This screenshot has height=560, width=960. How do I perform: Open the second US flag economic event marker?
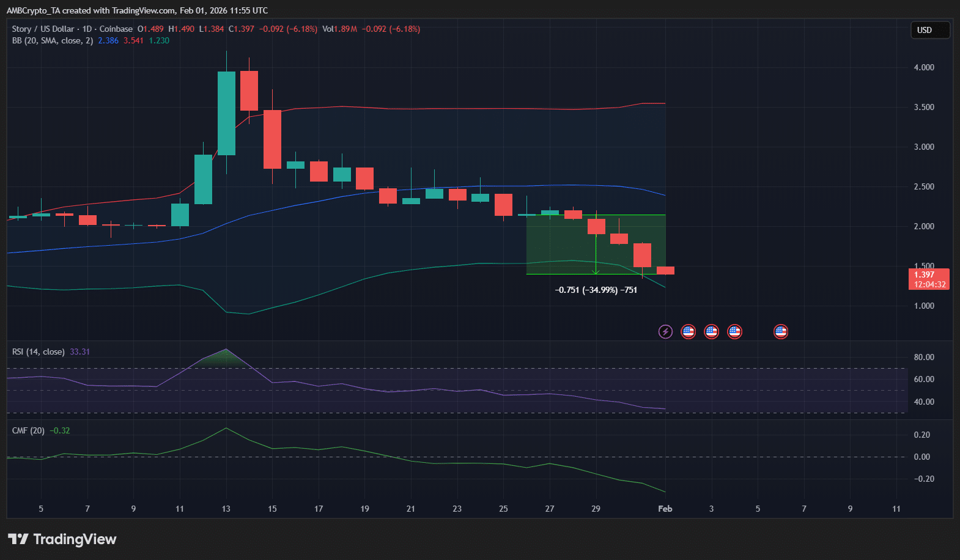coord(711,331)
